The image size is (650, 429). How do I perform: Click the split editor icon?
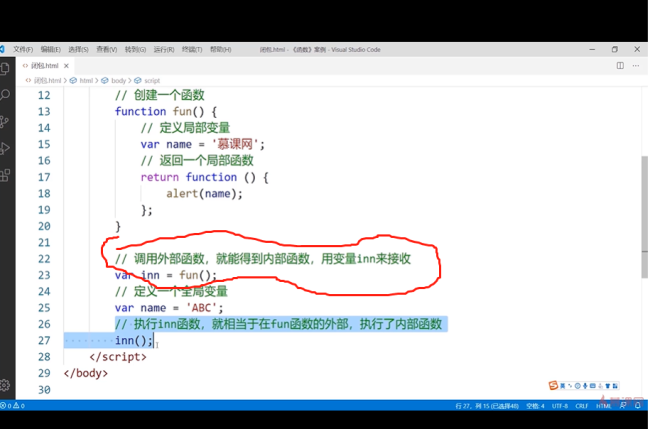(x=620, y=65)
